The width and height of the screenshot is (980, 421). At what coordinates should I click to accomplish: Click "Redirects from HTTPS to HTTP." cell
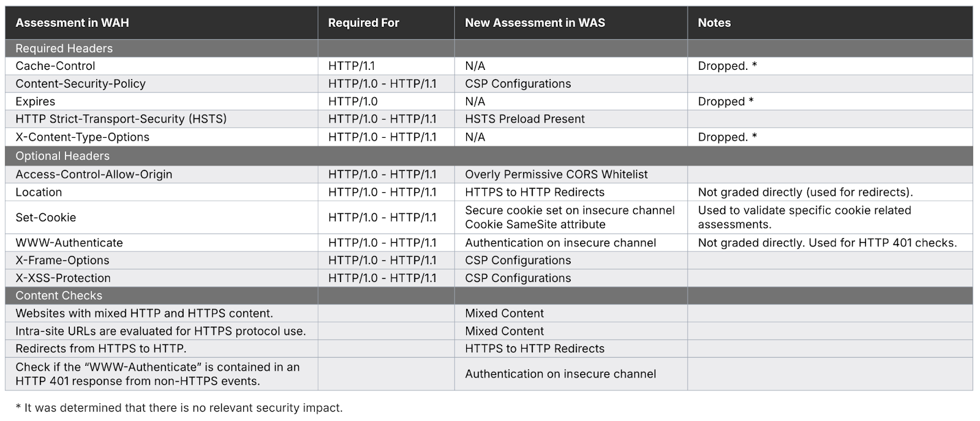pyautogui.click(x=101, y=349)
